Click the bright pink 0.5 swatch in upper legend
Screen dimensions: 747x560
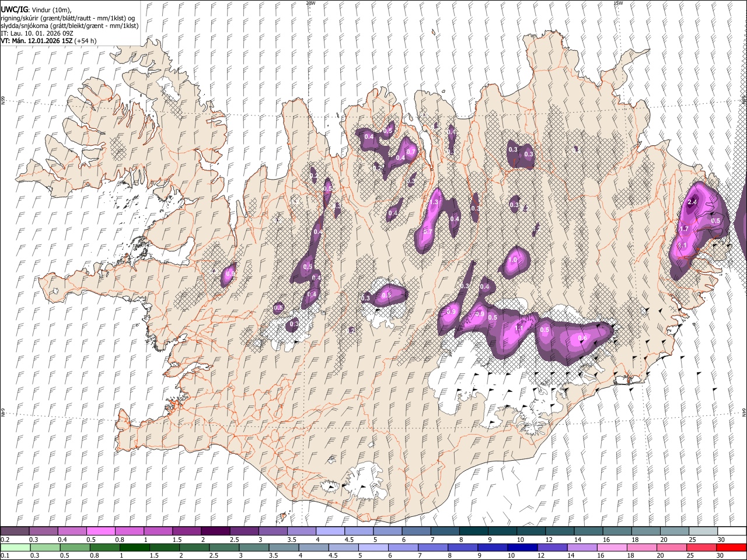click(100, 531)
